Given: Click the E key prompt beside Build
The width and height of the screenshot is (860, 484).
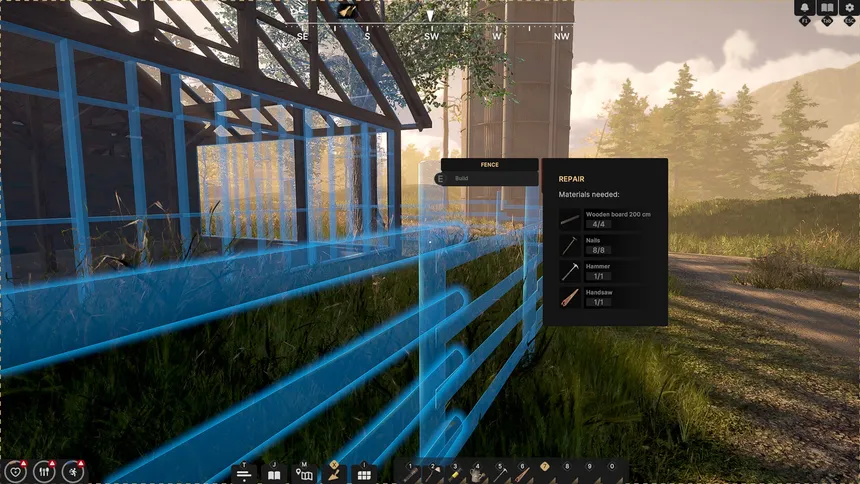Looking at the screenshot, I should [x=440, y=179].
